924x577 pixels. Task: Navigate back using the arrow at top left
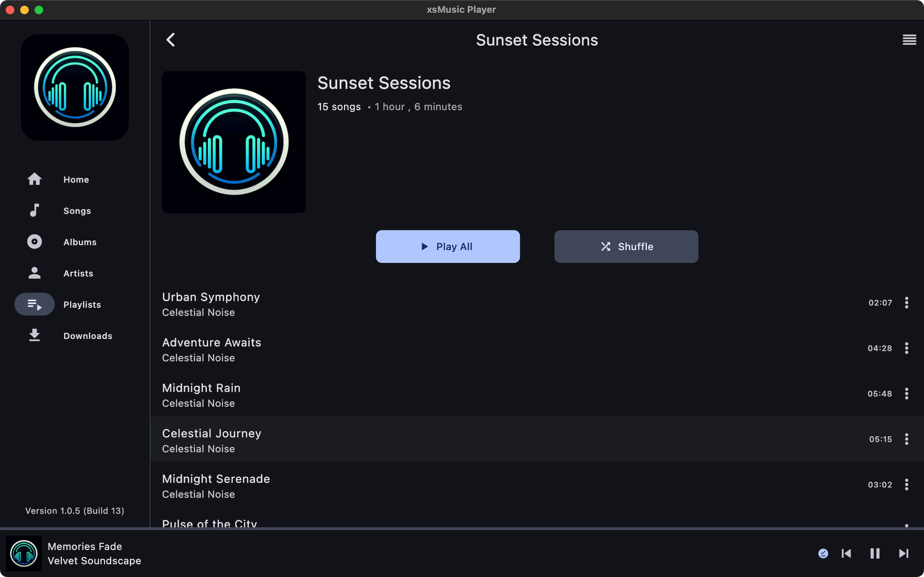pyautogui.click(x=171, y=40)
